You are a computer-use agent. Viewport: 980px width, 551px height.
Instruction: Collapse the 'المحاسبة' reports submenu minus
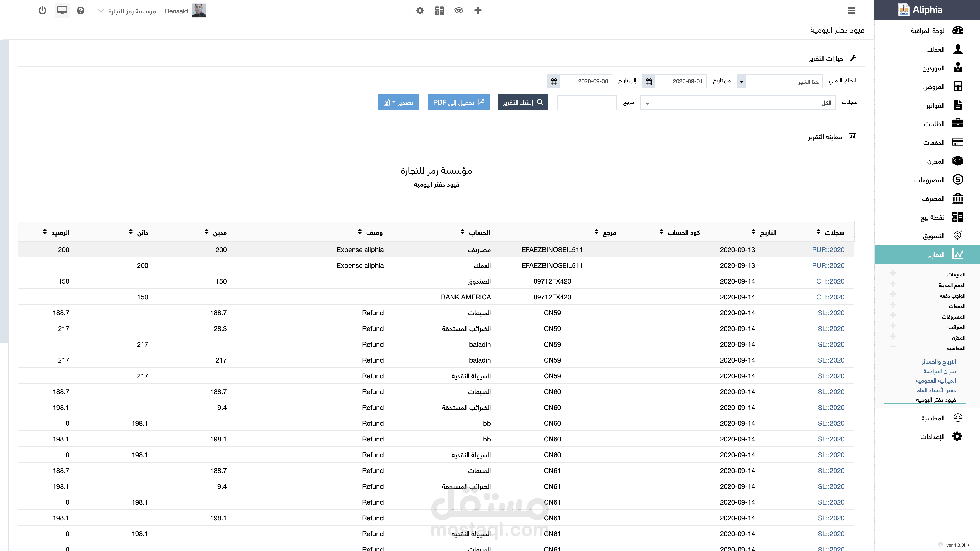click(892, 347)
